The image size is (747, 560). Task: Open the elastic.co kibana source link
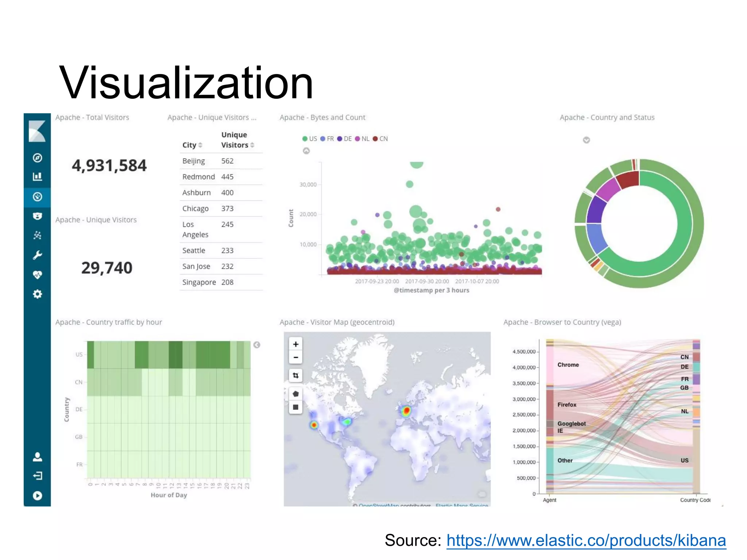(x=586, y=540)
